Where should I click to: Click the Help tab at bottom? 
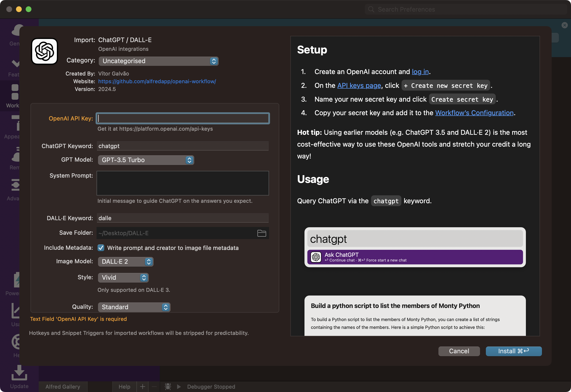point(124,387)
